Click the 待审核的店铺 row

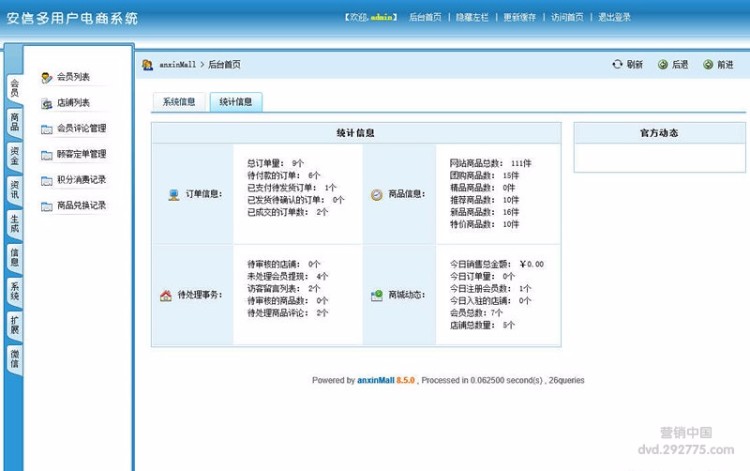283,264
